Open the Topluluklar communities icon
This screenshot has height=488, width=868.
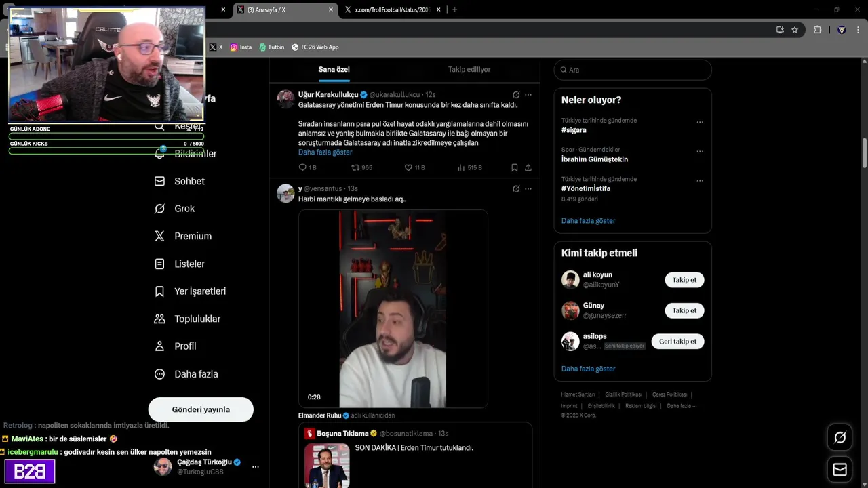(159, 319)
